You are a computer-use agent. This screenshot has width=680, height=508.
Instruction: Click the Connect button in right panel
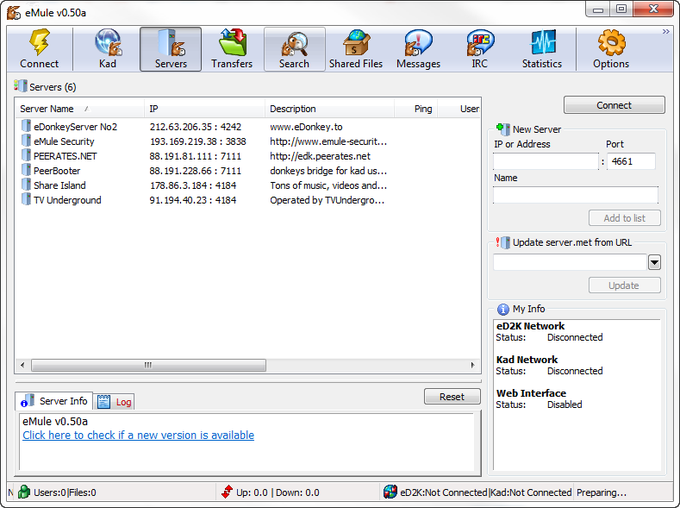(614, 105)
